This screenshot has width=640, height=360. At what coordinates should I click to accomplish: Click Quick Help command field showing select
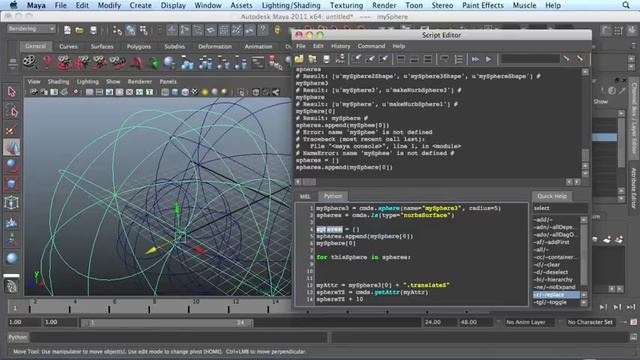point(560,208)
